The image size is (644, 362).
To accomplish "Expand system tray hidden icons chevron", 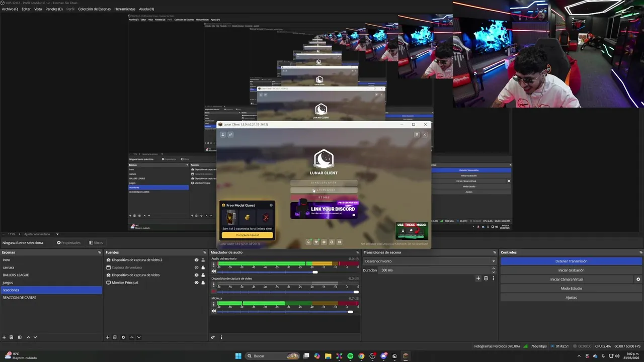I will pos(579,356).
